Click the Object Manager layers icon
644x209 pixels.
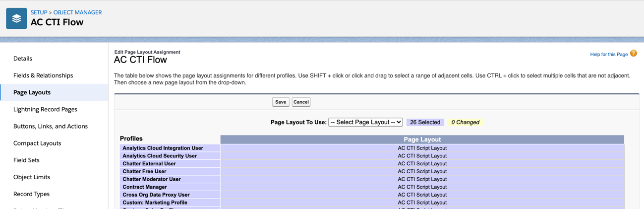tap(16, 18)
